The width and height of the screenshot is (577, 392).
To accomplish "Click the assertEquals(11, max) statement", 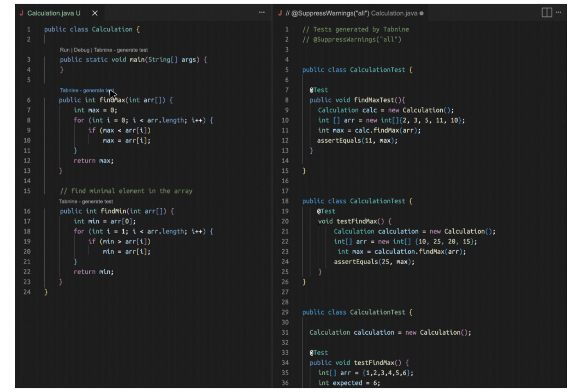I will pyautogui.click(x=357, y=140).
